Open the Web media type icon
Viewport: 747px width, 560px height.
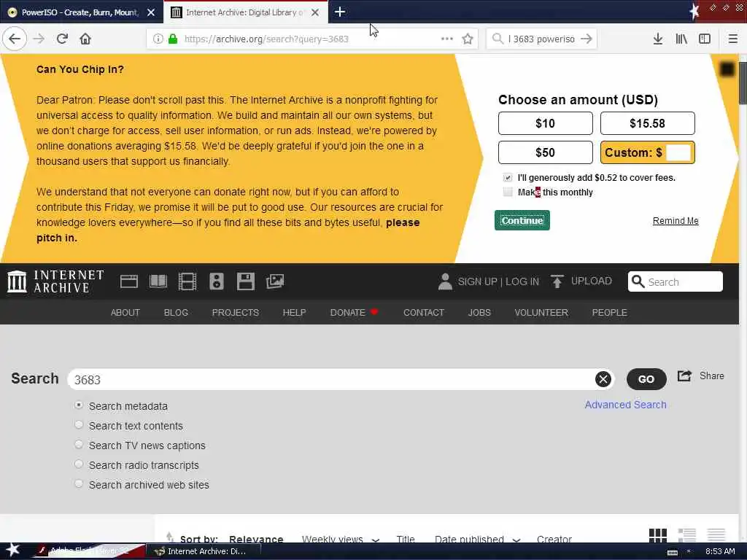(x=128, y=281)
